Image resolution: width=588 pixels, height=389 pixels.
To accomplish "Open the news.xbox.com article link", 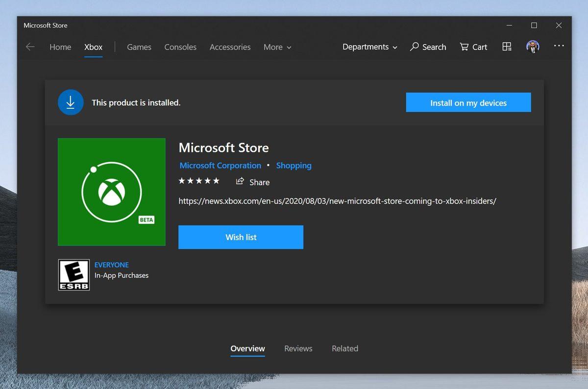I will pos(337,201).
